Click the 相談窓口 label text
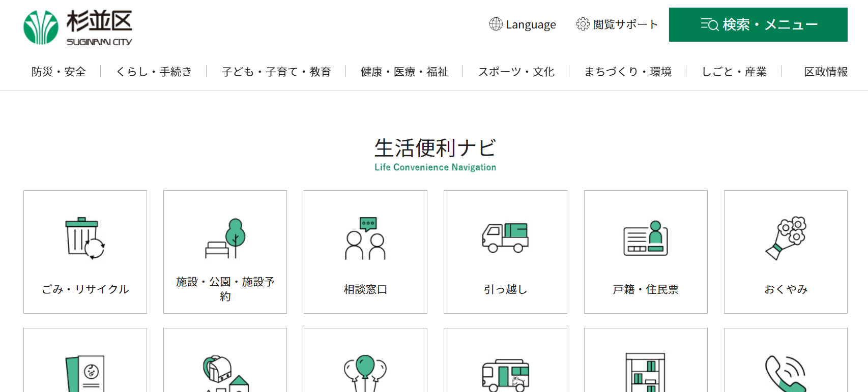 (365, 289)
